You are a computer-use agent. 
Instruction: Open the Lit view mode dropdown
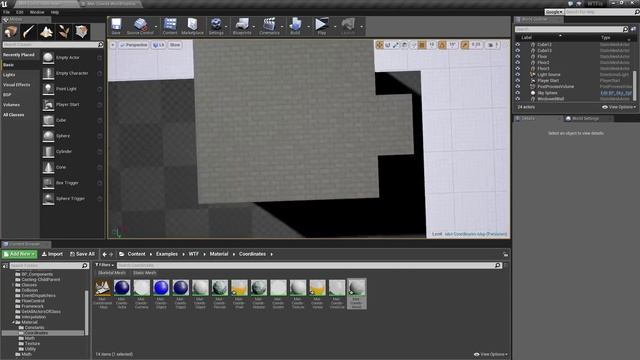pyautogui.click(x=159, y=45)
